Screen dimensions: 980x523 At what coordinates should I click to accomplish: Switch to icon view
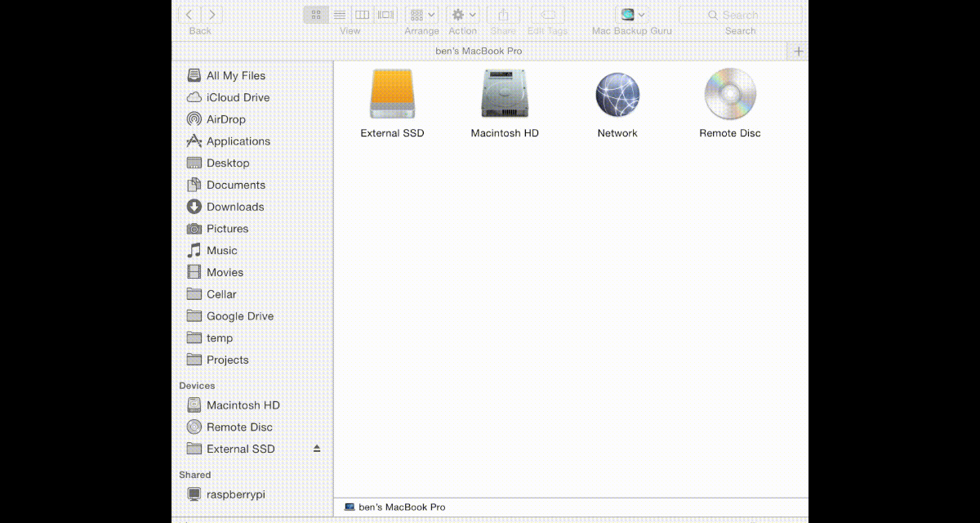click(x=316, y=15)
